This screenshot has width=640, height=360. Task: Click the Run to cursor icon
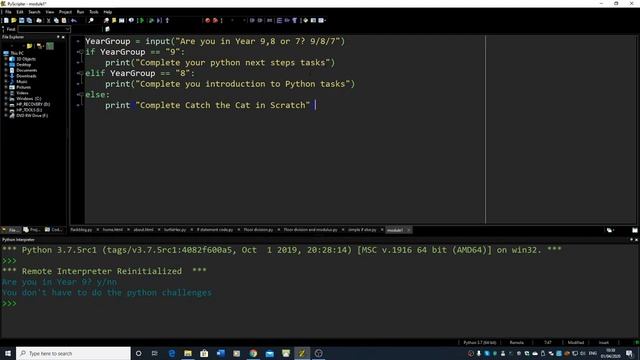tap(159, 20)
